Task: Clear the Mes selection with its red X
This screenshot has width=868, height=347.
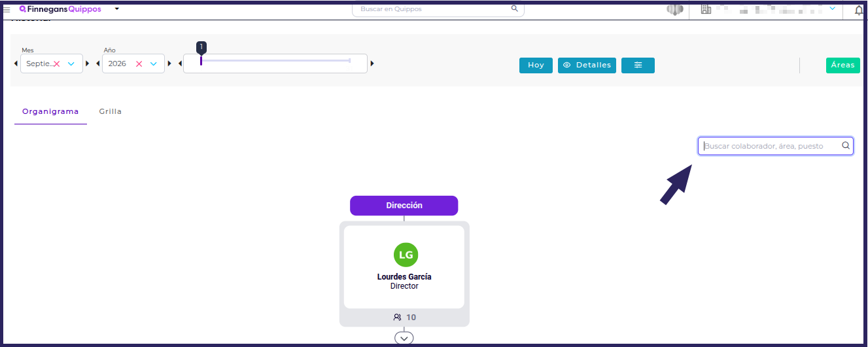Action: tap(57, 64)
